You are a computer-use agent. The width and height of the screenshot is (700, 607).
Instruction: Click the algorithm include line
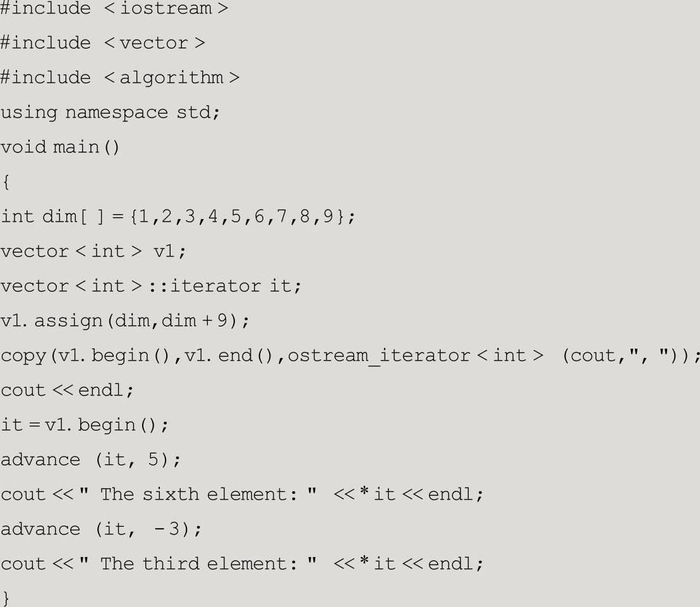click(120, 78)
